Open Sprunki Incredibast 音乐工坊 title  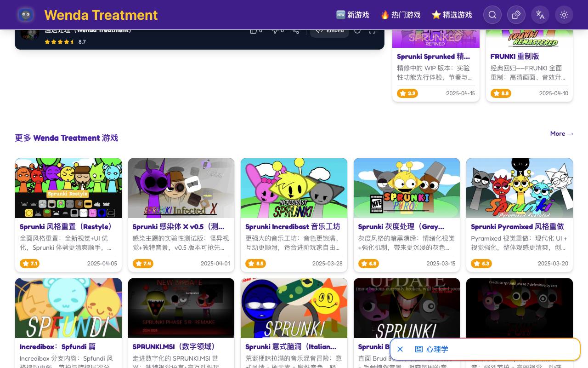[293, 227]
